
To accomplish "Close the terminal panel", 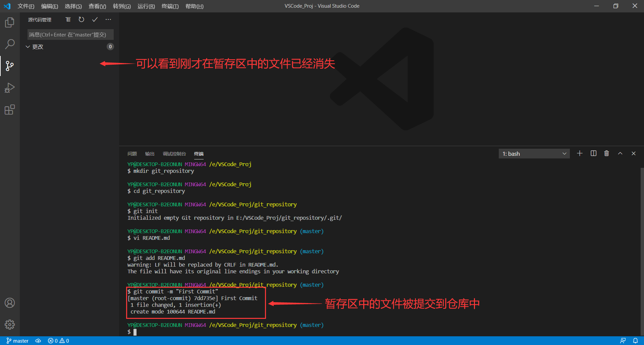I will (634, 153).
